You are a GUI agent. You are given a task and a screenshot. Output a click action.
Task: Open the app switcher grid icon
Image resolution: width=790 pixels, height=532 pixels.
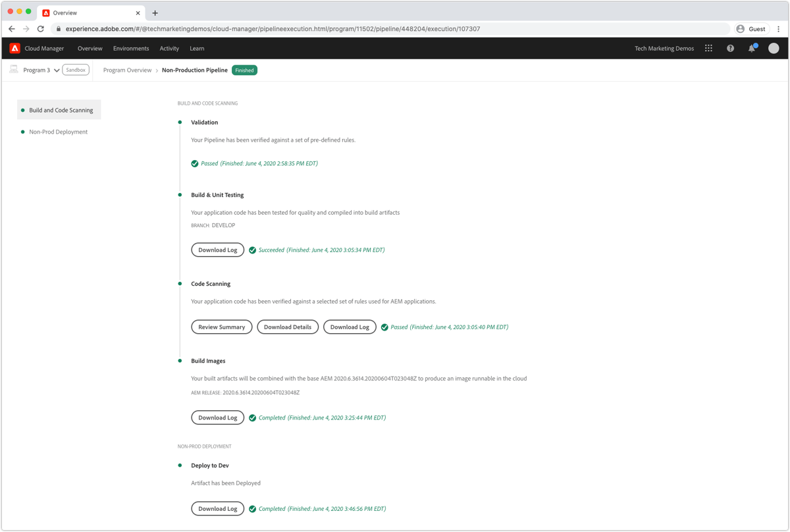coord(709,48)
